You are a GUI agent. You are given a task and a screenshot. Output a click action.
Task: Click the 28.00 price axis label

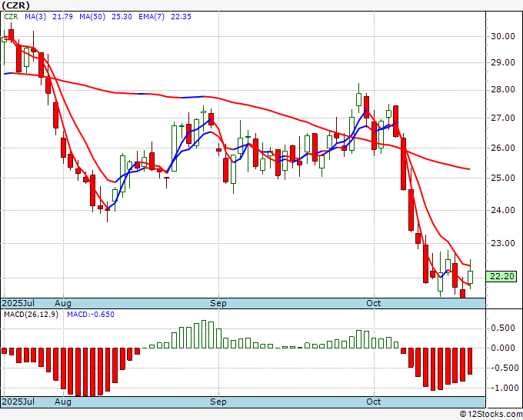click(x=503, y=90)
